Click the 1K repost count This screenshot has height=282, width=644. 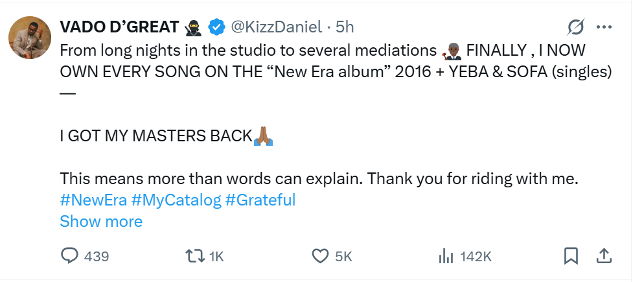[x=216, y=257]
